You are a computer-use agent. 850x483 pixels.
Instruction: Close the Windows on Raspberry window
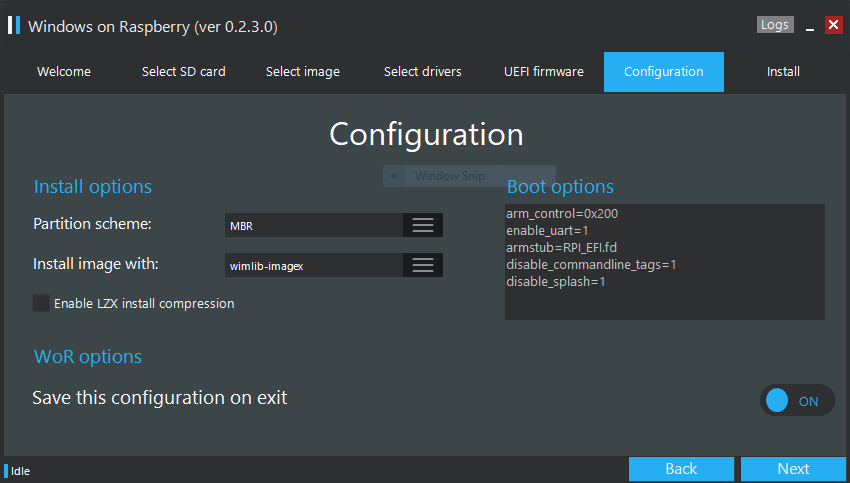point(833,25)
